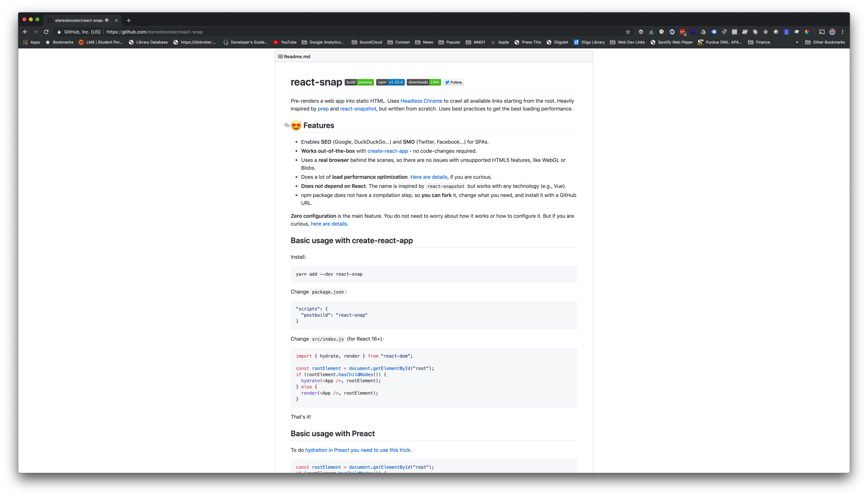Click the create-react-app link

coord(387,151)
